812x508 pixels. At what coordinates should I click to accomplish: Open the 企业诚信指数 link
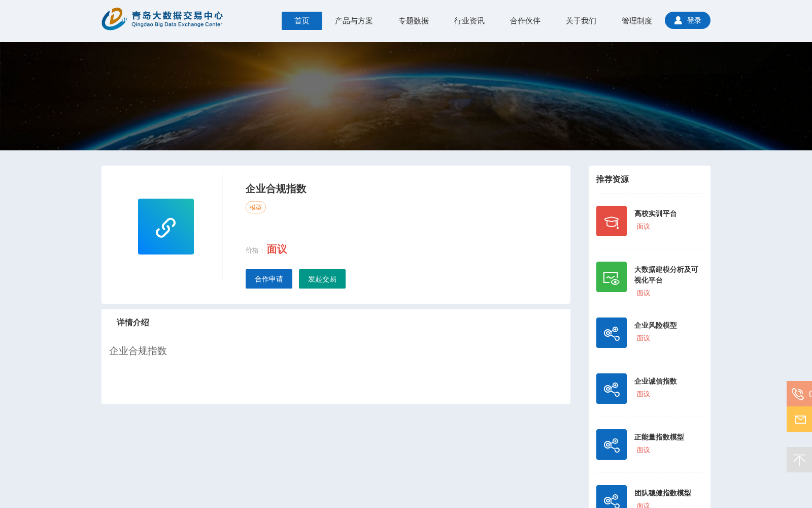click(x=656, y=382)
